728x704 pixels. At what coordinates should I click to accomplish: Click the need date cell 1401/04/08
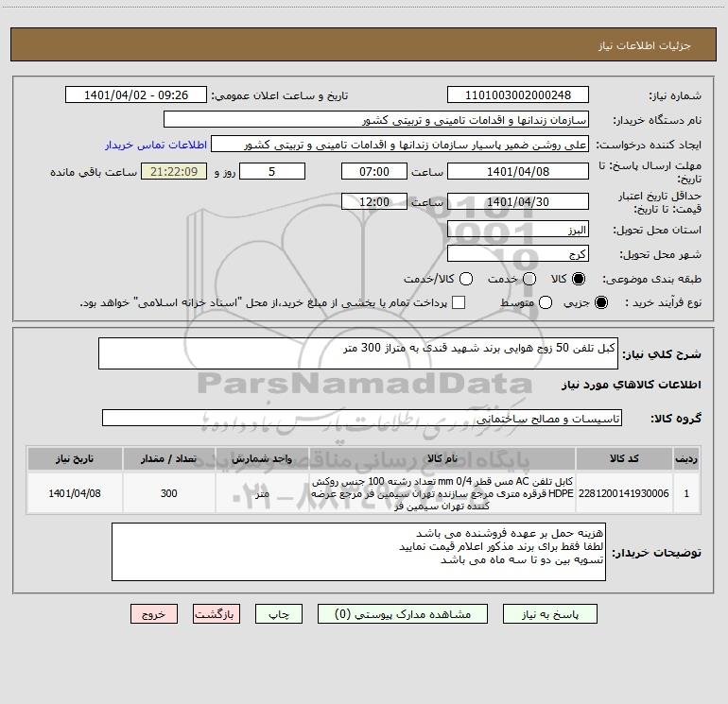point(75,493)
